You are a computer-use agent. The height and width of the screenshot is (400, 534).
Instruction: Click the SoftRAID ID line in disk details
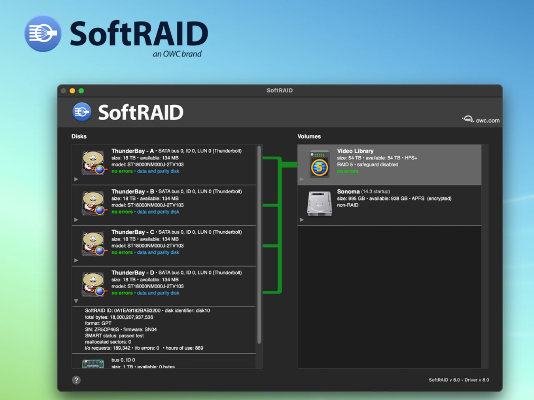tap(147, 310)
